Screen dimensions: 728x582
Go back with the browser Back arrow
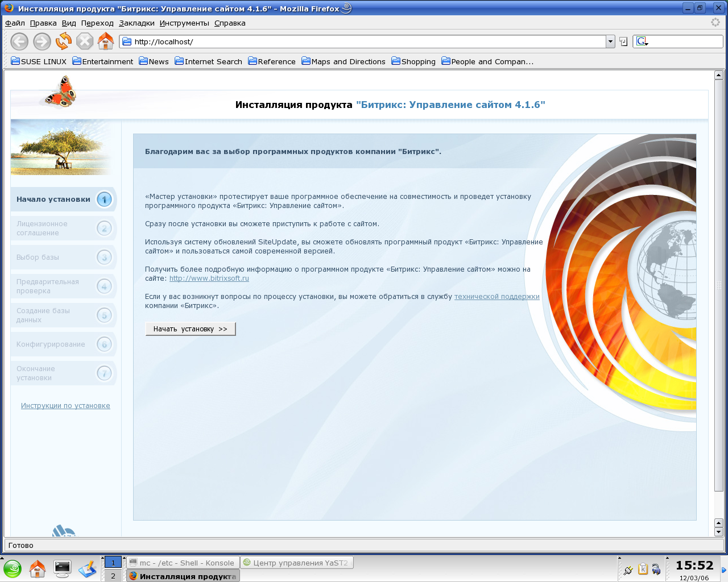19,41
